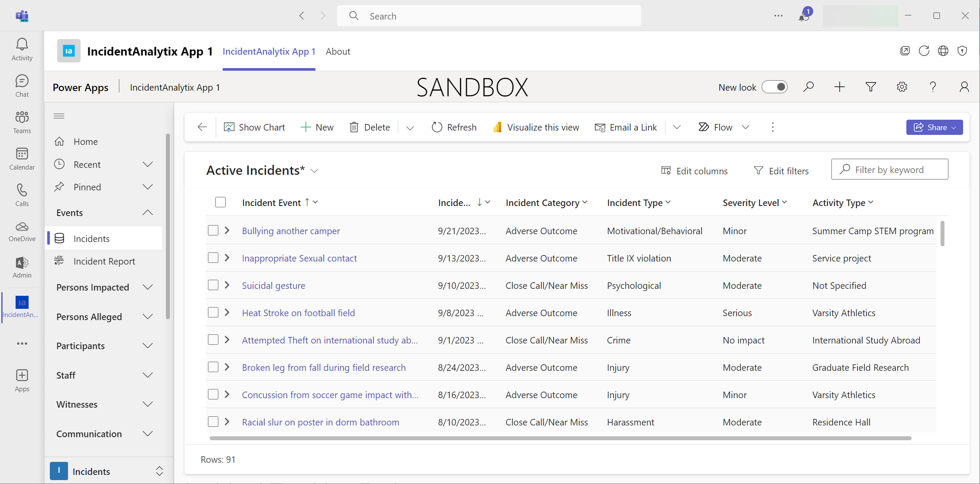The height and width of the screenshot is (484, 980).
Task: Switch to the About tab
Action: [338, 51]
